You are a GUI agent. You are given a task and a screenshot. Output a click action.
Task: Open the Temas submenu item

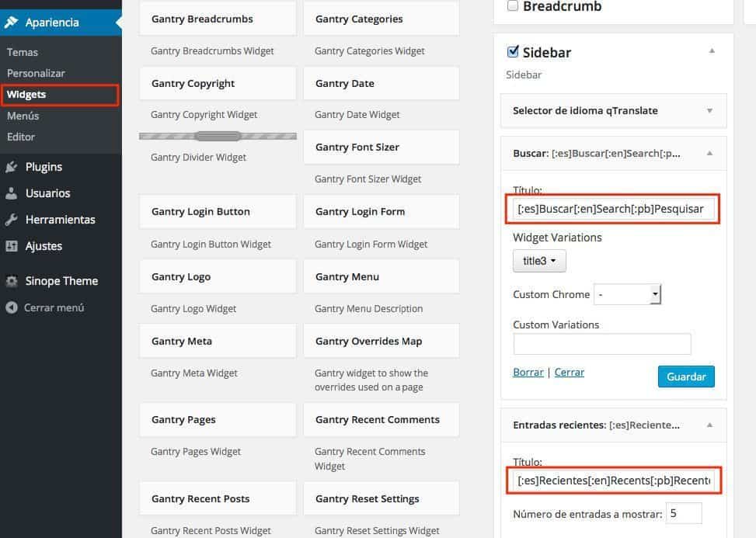[x=23, y=52]
